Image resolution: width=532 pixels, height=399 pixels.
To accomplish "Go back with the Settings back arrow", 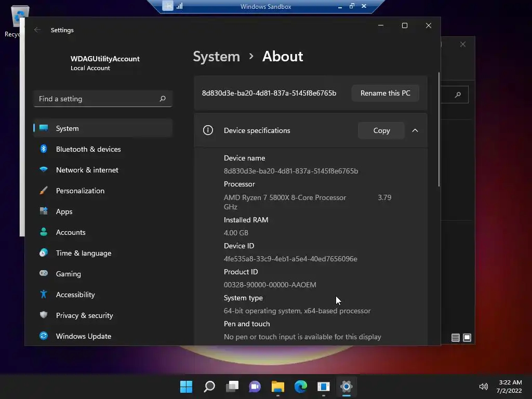I will click(x=37, y=30).
